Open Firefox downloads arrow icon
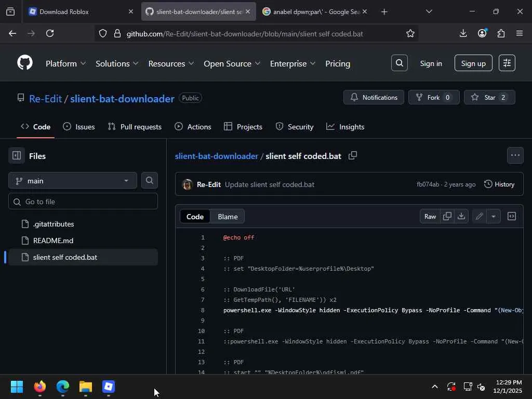The height and width of the screenshot is (399, 532). point(463,33)
